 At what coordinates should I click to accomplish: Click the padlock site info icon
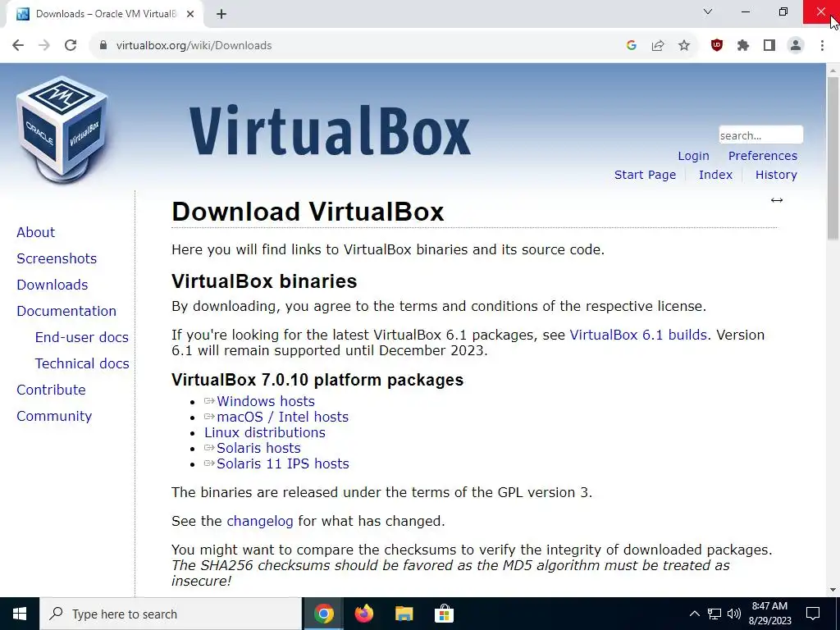[103, 46]
